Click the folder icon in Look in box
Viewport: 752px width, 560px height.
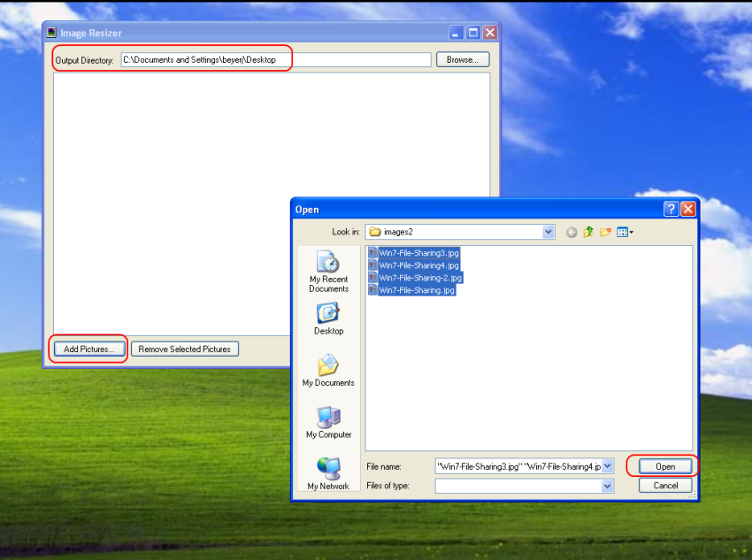click(375, 232)
